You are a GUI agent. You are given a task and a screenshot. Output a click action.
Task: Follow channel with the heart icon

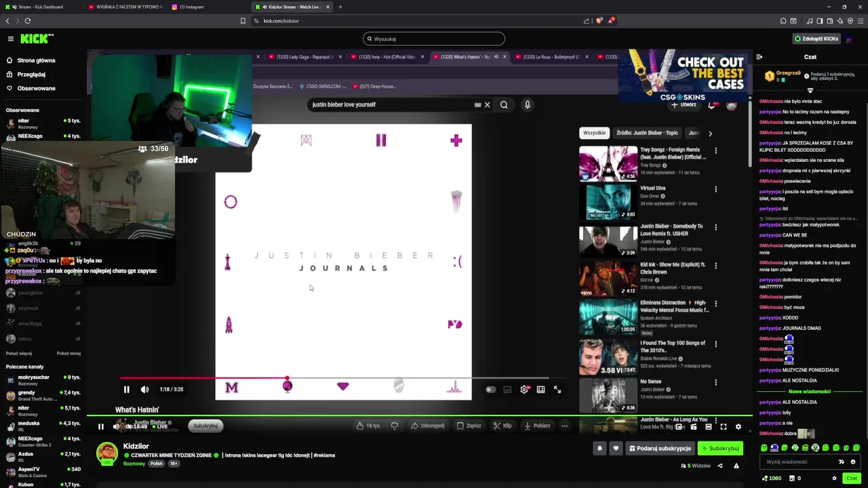tap(616, 449)
